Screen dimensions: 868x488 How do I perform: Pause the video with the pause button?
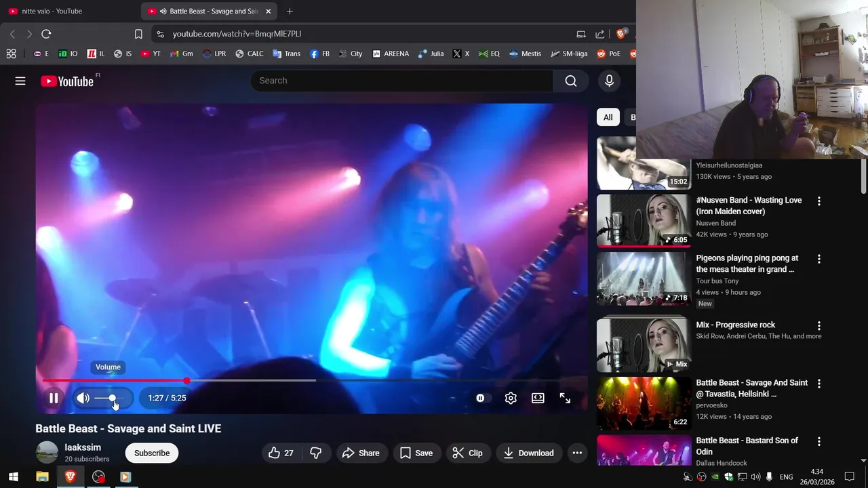pyautogui.click(x=54, y=399)
